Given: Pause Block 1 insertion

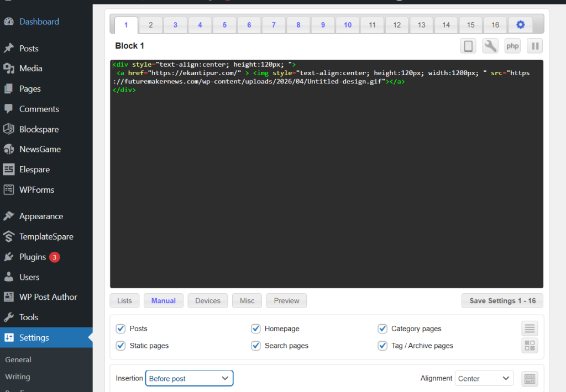Looking at the screenshot, I should (534, 46).
